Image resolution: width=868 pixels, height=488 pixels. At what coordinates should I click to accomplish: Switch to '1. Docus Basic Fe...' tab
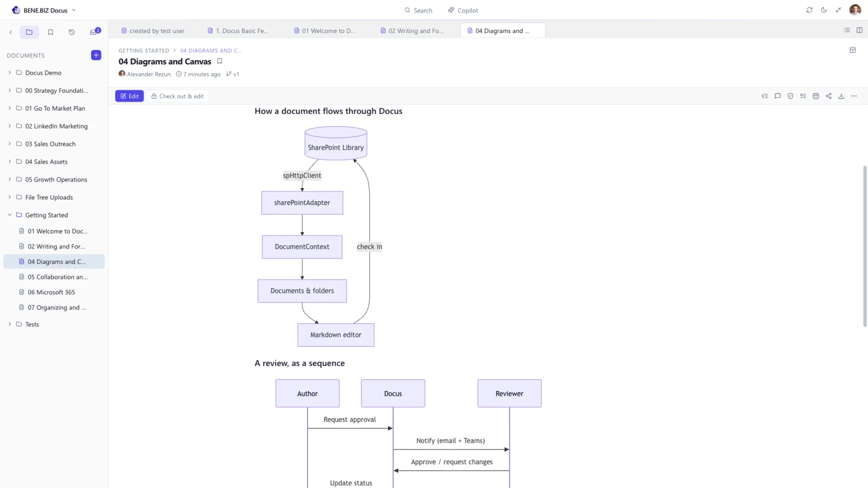(238, 31)
